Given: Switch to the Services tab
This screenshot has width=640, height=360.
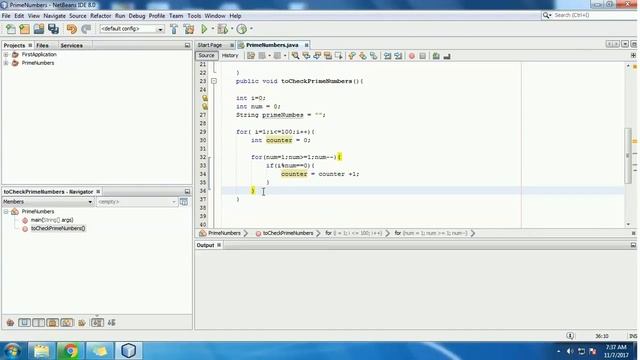Looking at the screenshot, I should click(x=71, y=45).
